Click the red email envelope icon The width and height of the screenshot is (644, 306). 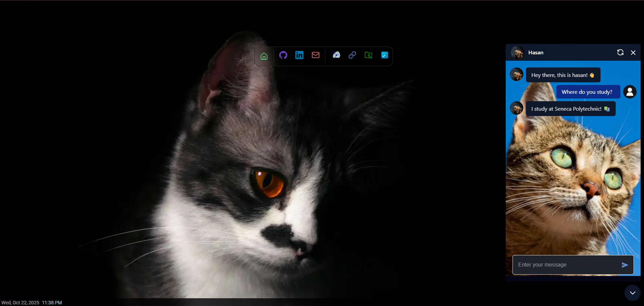[316, 55]
